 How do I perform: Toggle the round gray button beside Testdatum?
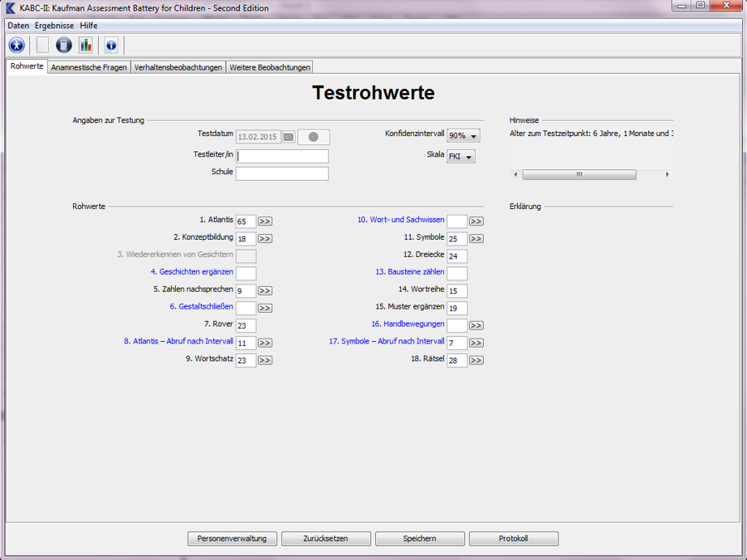click(x=314, y=137)
